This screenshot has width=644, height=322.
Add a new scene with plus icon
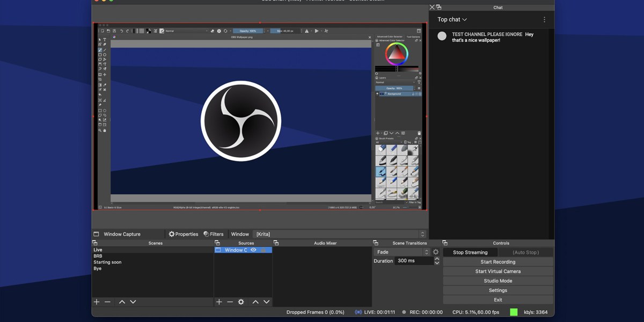97,302
